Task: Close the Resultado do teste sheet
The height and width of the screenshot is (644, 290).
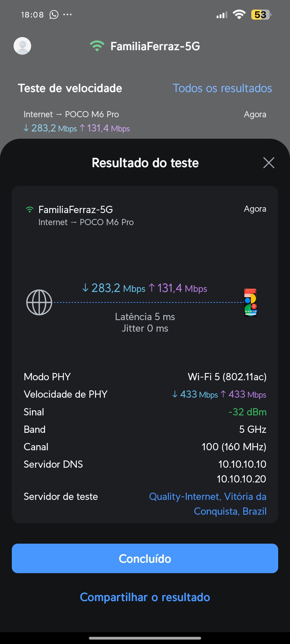Action: [x=269, y=163]
